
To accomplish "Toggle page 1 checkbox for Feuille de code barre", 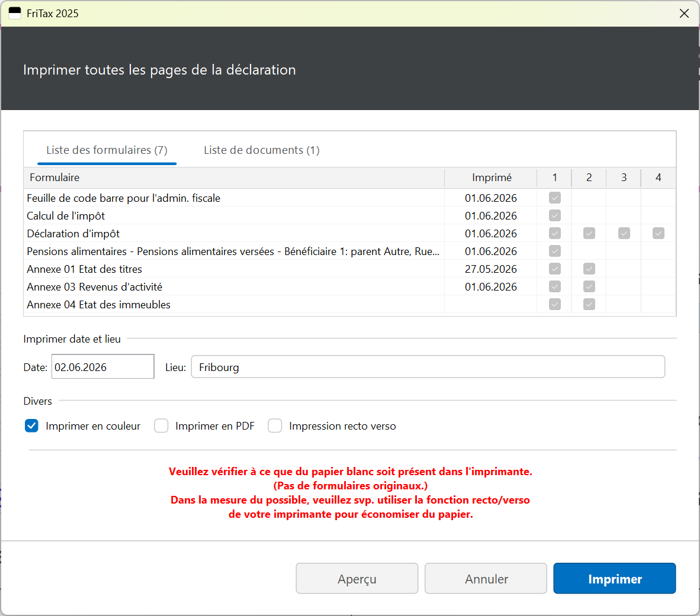I will pyautogui.click(x=555, y=198).
